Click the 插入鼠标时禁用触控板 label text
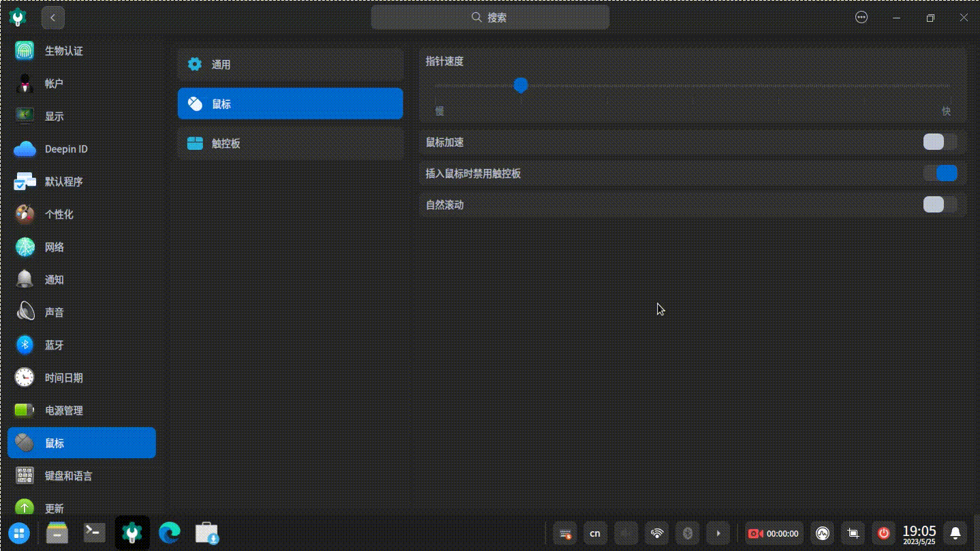This screenshot has width=980, height=551. click(x=473, y=174)
